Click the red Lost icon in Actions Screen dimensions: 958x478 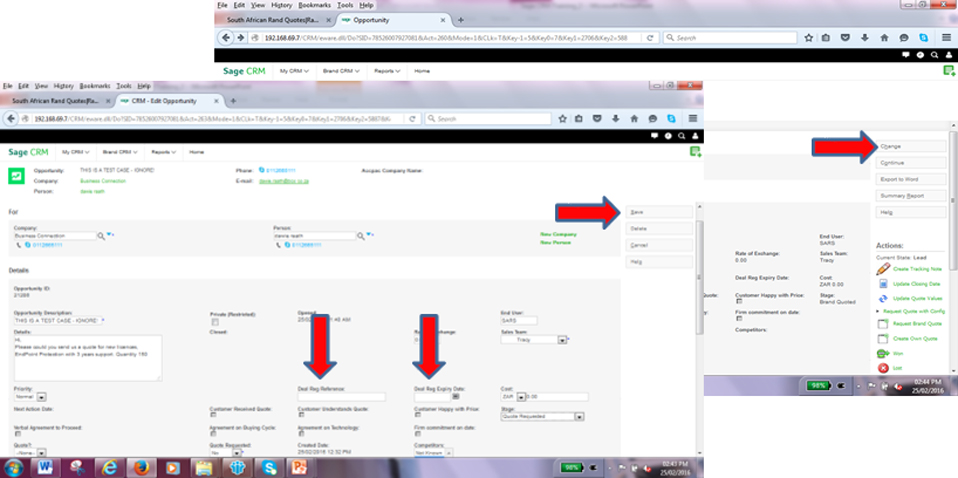(x=883, y=368)
